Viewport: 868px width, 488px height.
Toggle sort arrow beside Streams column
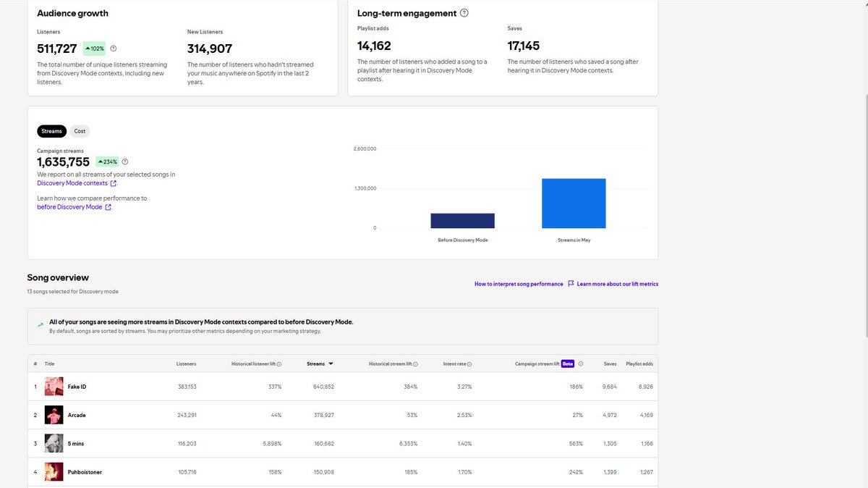pyautogui.click(x=331, y=364)
